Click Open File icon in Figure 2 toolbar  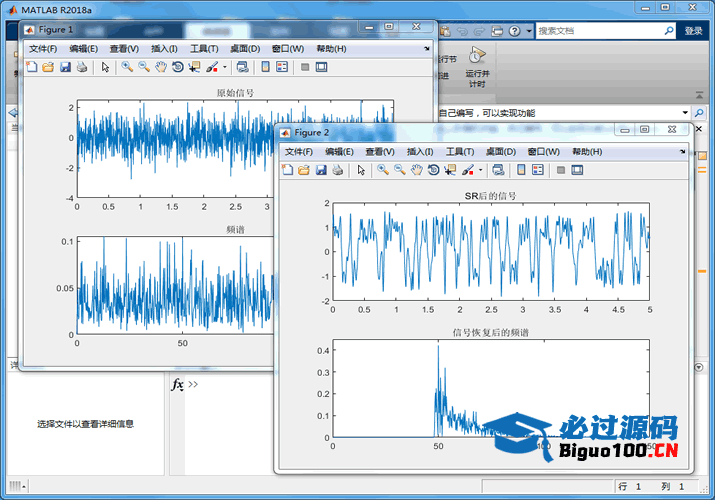pos(304,170)
